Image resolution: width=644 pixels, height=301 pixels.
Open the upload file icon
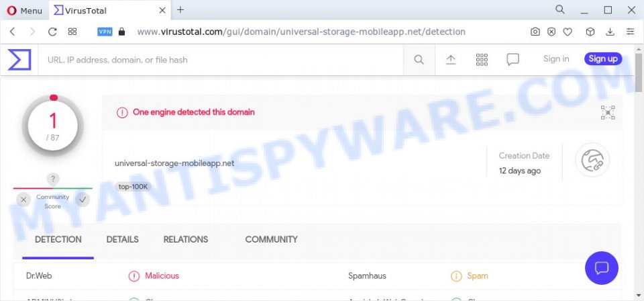pos(451,60)
